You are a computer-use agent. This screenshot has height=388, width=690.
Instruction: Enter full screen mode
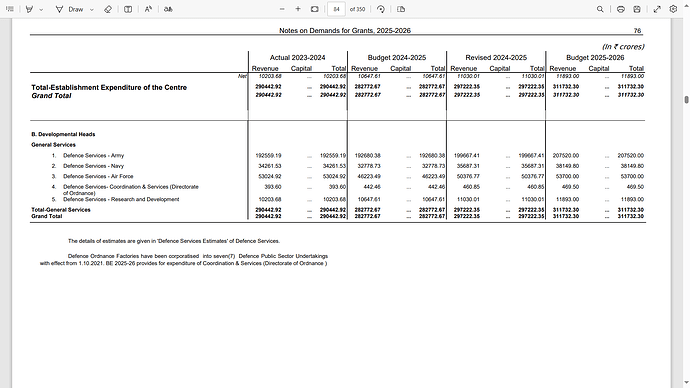point(657,9)
